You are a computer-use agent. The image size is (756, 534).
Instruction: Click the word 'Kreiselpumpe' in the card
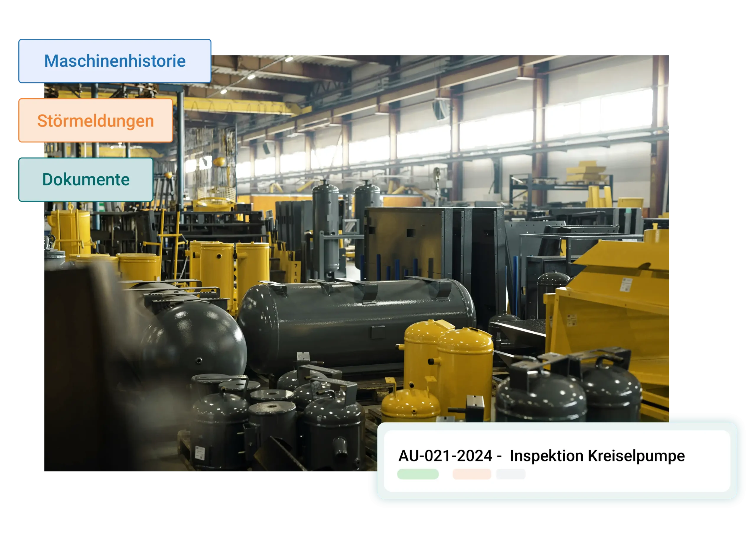tap(636, 456)
